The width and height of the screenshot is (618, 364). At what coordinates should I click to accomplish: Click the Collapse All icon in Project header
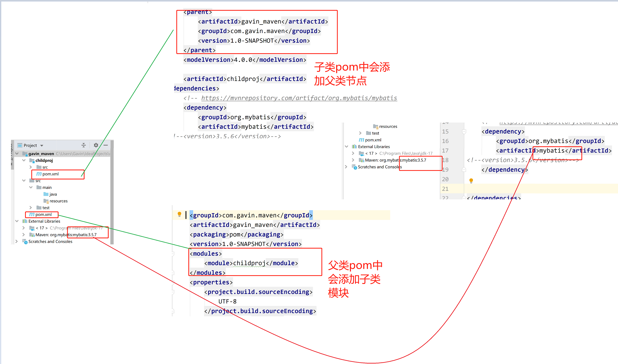[x=84, y=145]
